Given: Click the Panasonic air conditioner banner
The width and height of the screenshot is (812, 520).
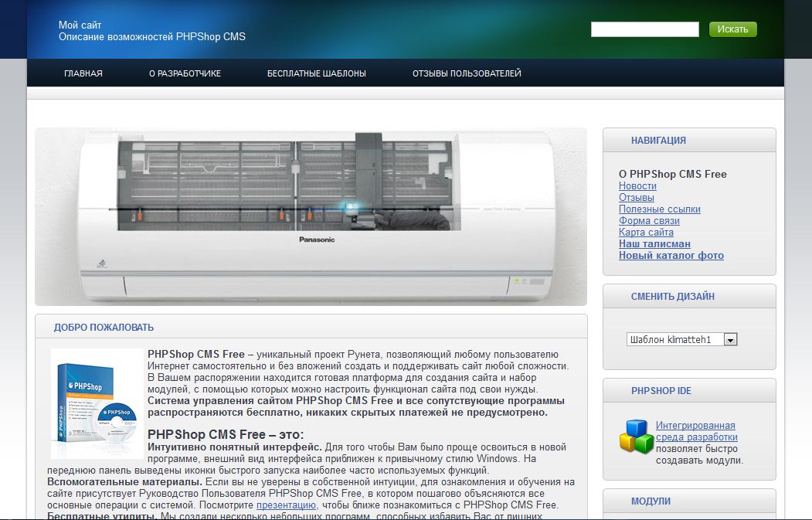Looking at the screenshot, I should point(311,216).
